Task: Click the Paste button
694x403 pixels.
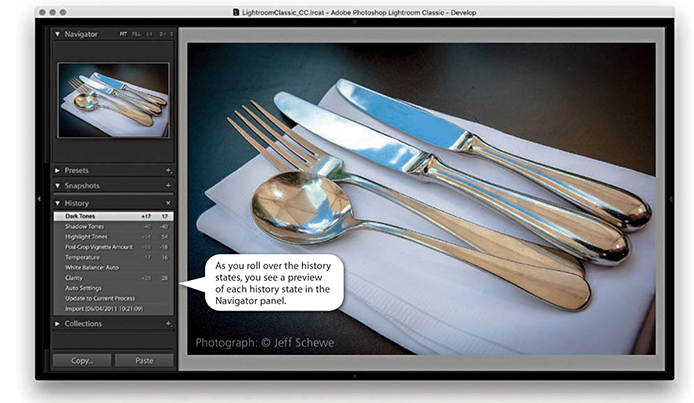Action: [144, 361]
